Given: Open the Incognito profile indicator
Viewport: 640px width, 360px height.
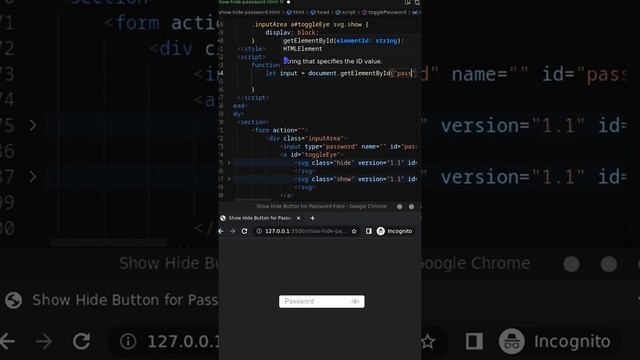Looking at the screenshot, I should click(x=394, y=231).
